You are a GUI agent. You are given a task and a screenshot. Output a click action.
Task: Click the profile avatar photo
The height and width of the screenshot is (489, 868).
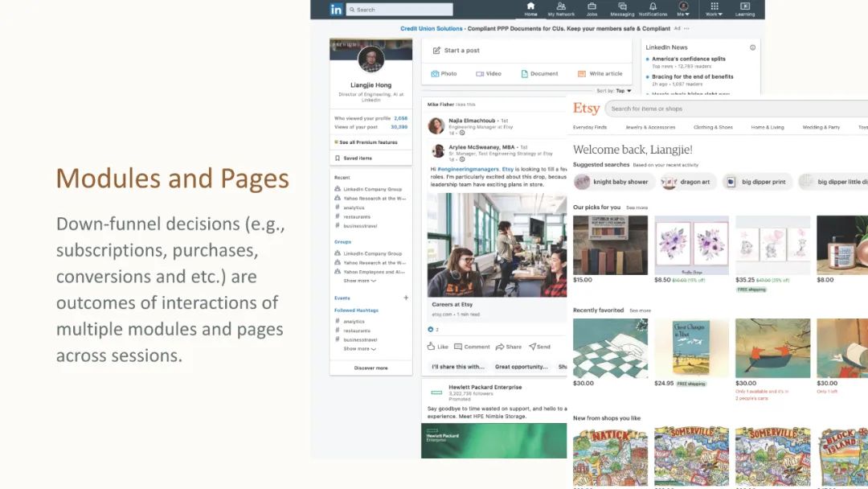coord(371,59)
